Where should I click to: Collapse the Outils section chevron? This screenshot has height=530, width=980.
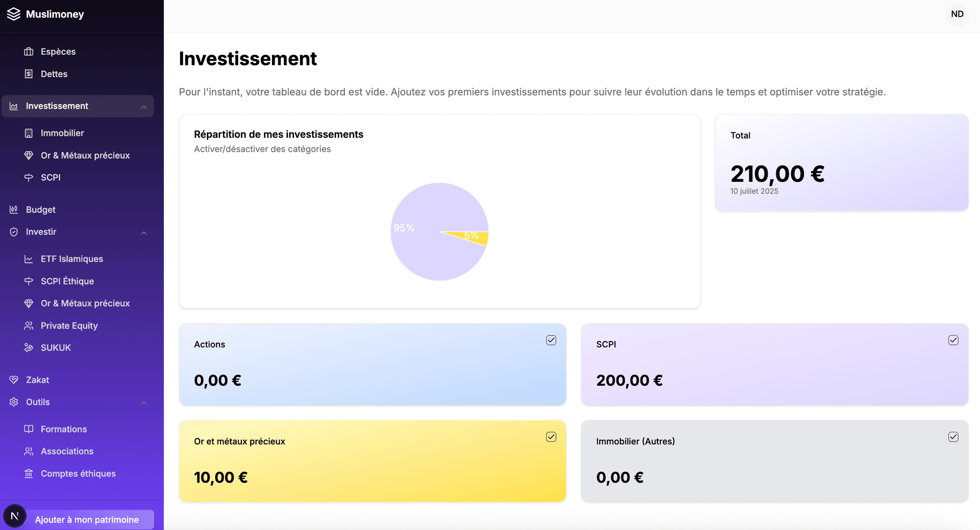143,403
